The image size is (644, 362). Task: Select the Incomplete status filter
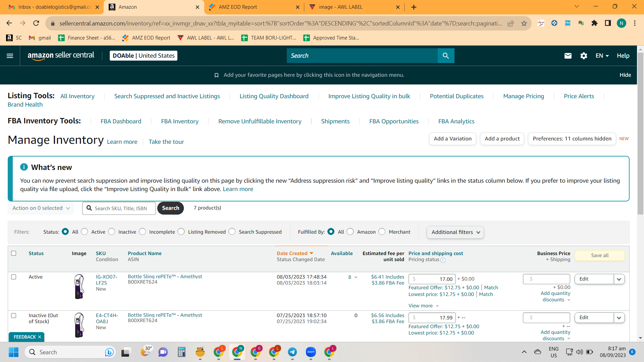(143, 232)
